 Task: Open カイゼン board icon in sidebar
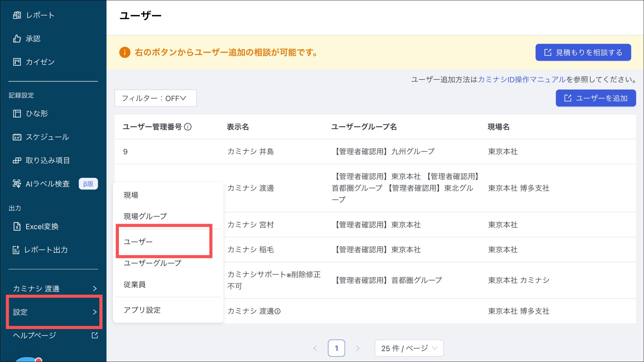click(17, 62)
